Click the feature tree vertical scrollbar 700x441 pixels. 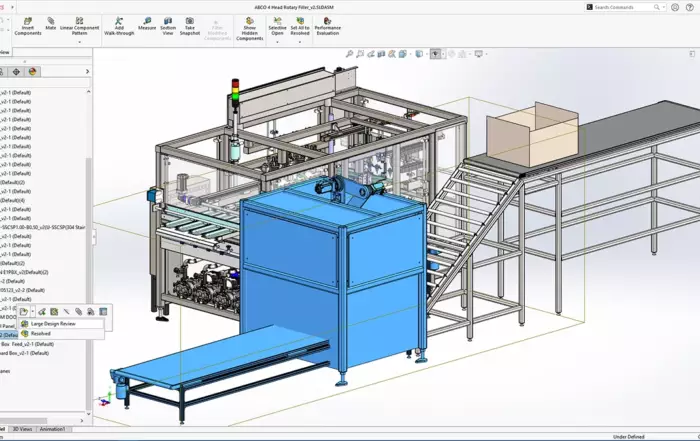pos(88,284)
